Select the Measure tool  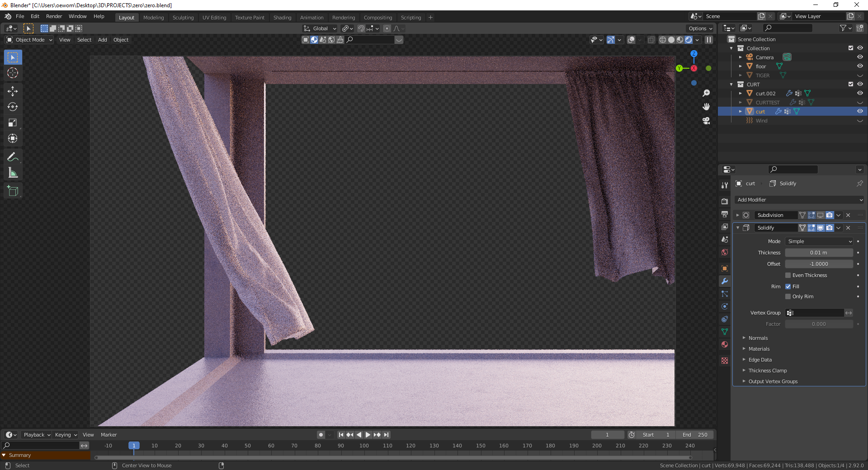(x=13, y=173)
